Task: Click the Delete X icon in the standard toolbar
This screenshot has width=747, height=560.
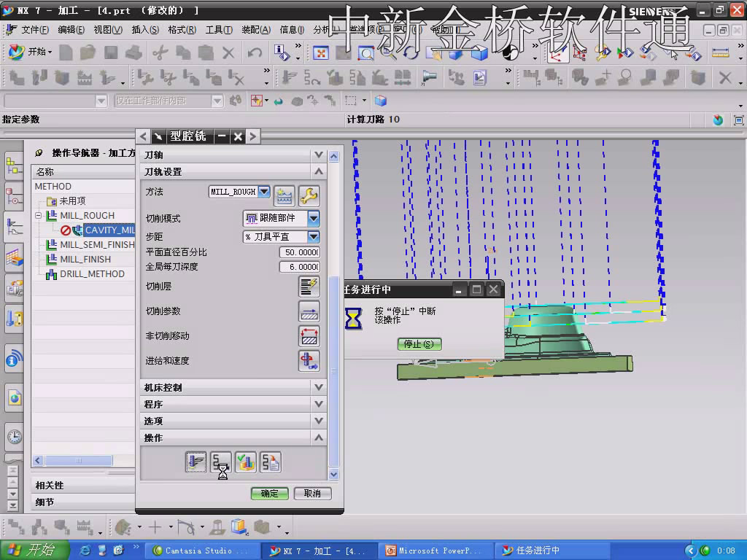Action: pyautogui.click(x=228, y=52)
